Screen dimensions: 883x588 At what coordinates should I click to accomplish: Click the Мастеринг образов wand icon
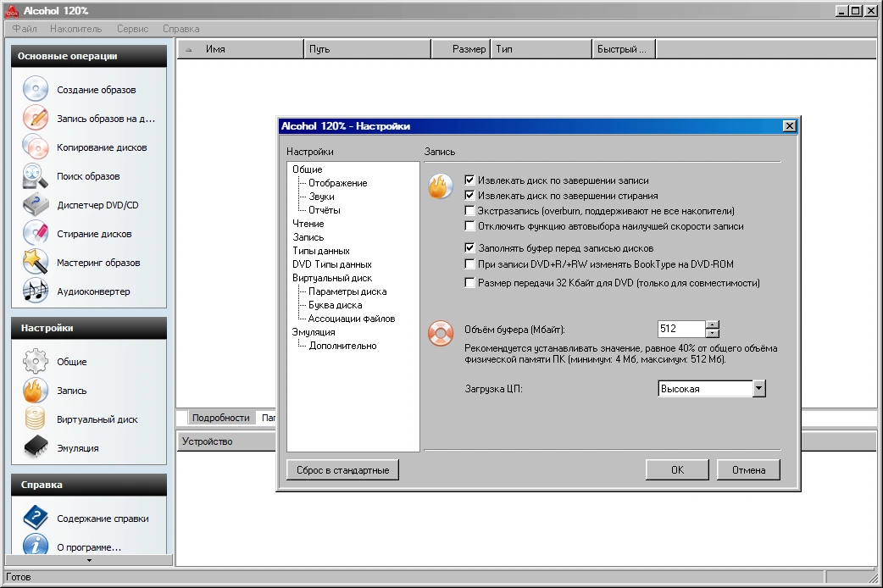pos(35,262)
